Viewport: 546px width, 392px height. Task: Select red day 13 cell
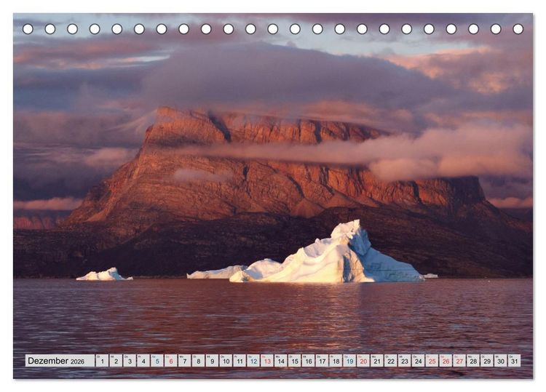267,361
